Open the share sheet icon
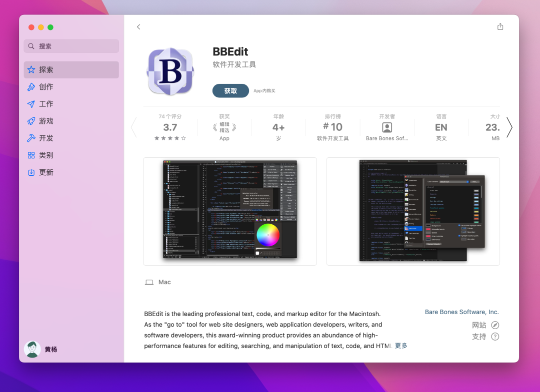540x392 pixels. pos(500,26)
